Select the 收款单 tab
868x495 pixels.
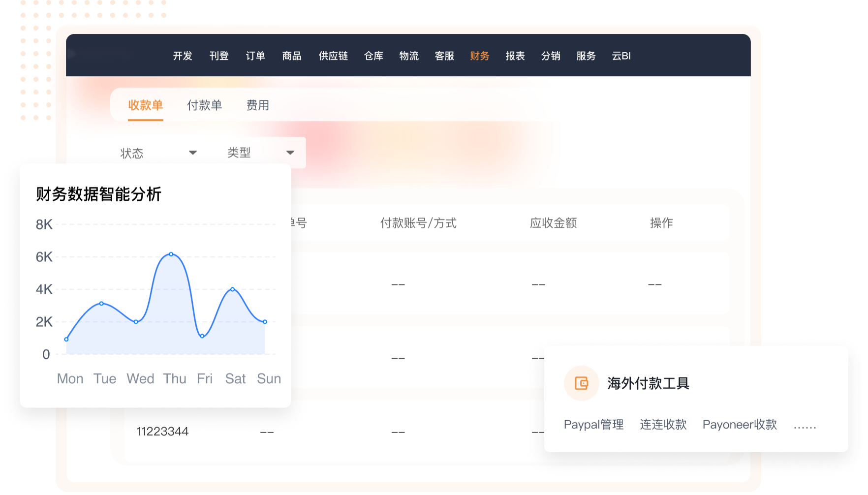[145, 105]
